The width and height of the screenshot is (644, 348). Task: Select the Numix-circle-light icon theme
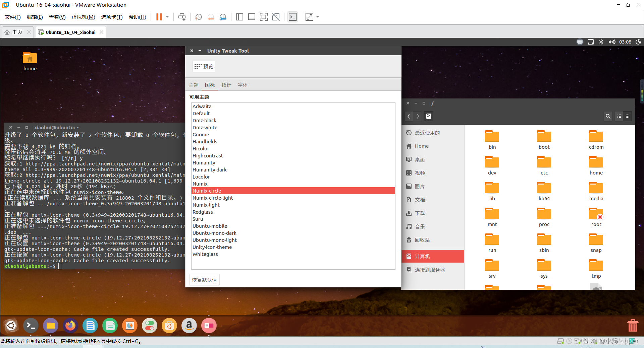293,198
